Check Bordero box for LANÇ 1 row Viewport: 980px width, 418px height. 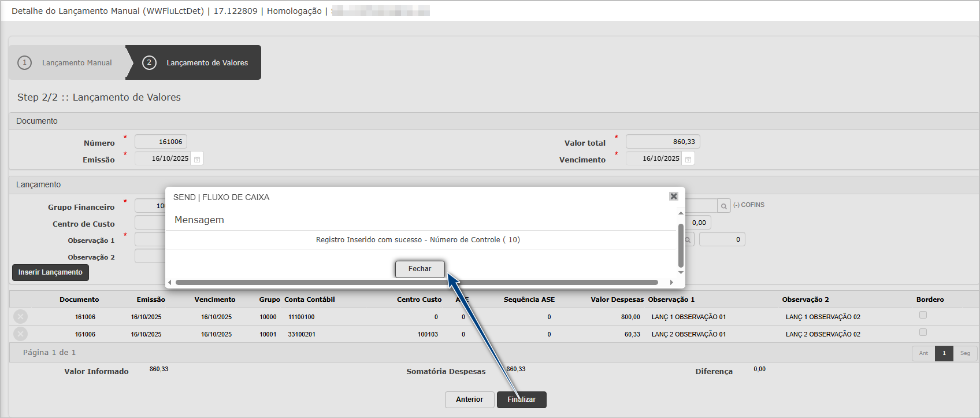923,315
